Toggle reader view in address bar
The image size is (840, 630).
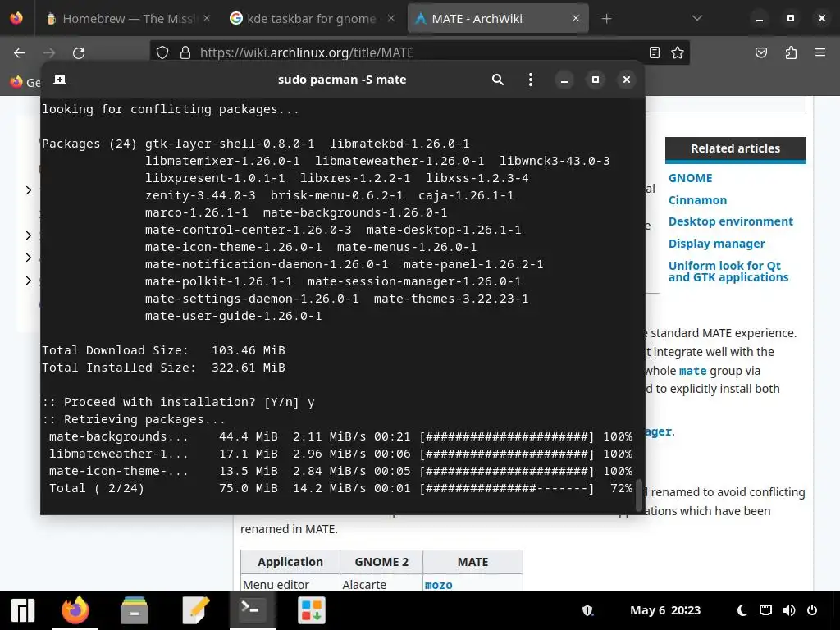[654, 52]
